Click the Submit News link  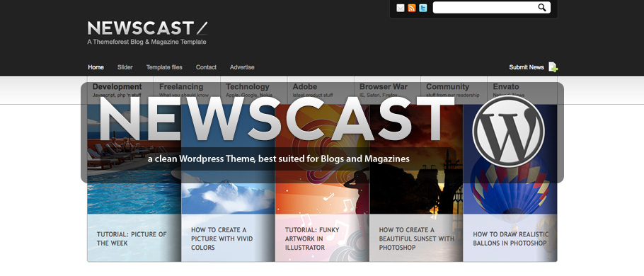[x=527, y=67]
